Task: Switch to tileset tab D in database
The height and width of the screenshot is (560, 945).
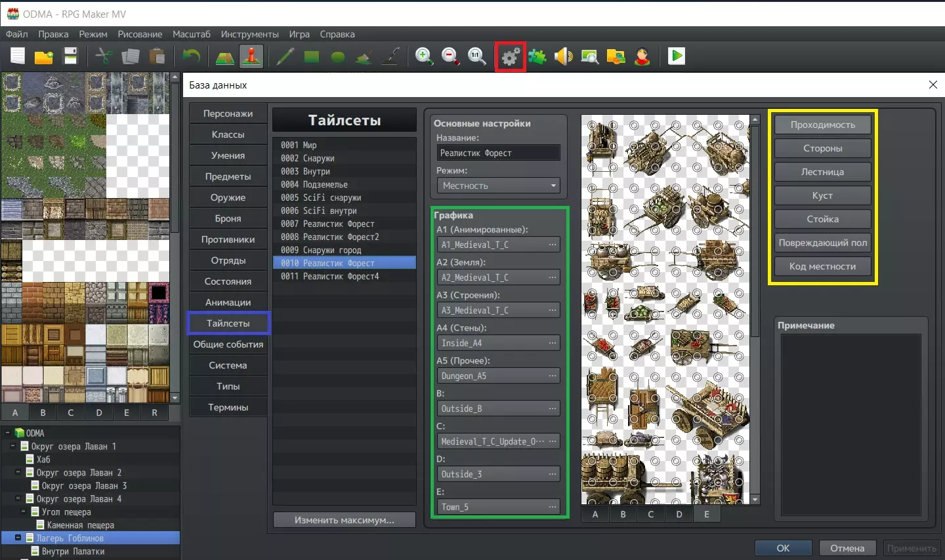Action: (x=679, y=514)
